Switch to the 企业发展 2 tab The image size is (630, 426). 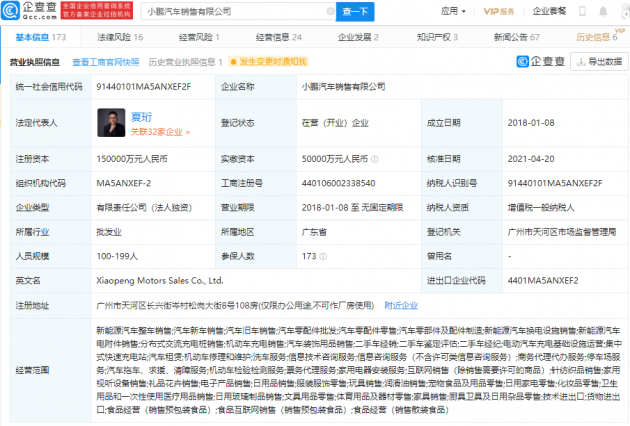point(358,37)
